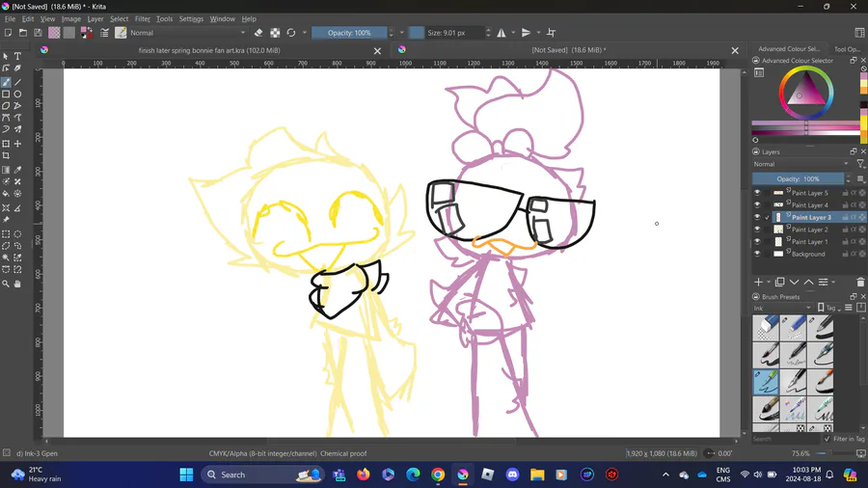Open the Layers opacity options menu
Image resolution: width=868 pixels, height=488 pixels.
[860, 178]
